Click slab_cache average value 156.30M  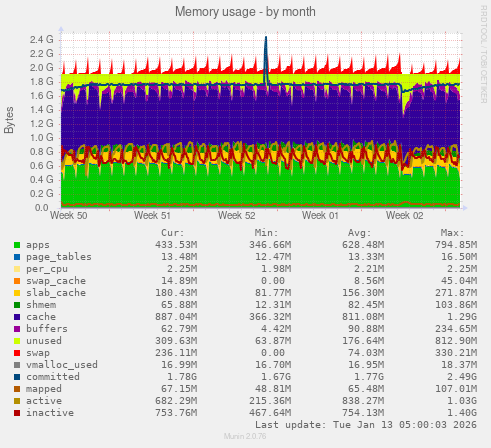[363, 293]
